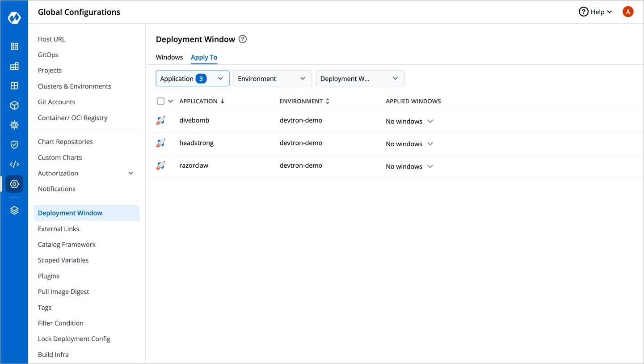Open the Environment filter dropdown
Screen dimensions: 644x364
(x=272, y=79)
